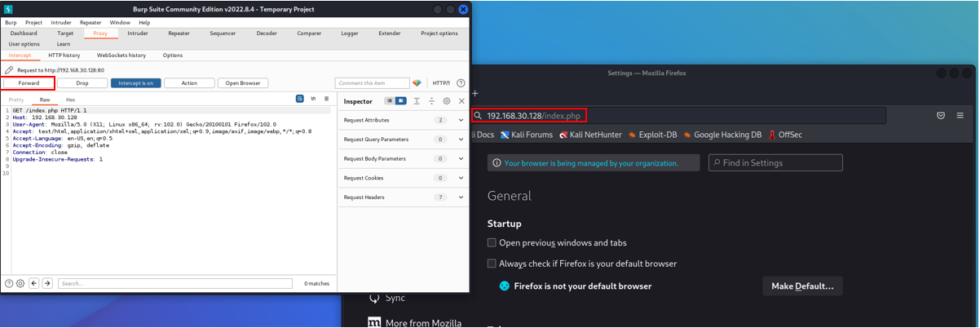Open Kali NetHunter bookmark
Viewport: 980px width, 328px height.
591,135
